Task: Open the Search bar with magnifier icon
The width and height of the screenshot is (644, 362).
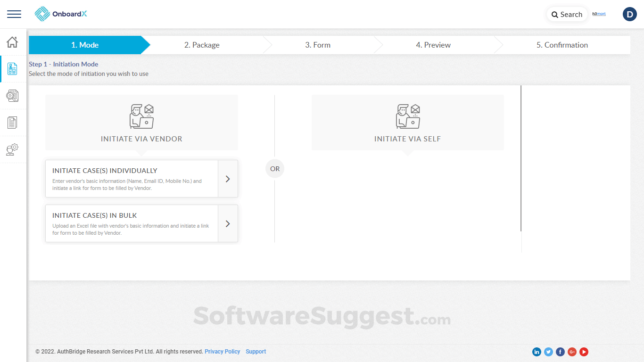Action: click(x=566, y=14)
